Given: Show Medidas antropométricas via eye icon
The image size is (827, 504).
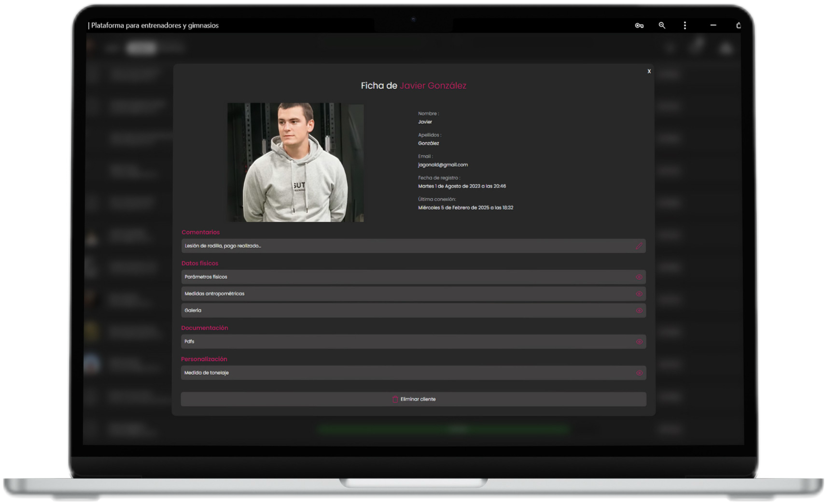Looking at the screenshot, I should [639, 294].
